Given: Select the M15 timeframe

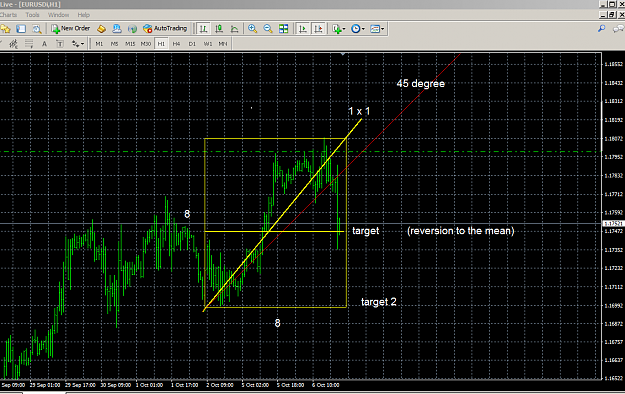Looking at the screenshot, I should 130,44.
